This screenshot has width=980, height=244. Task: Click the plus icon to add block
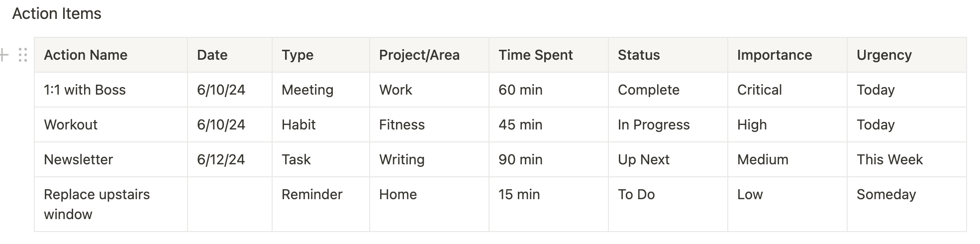pos(4,55)
